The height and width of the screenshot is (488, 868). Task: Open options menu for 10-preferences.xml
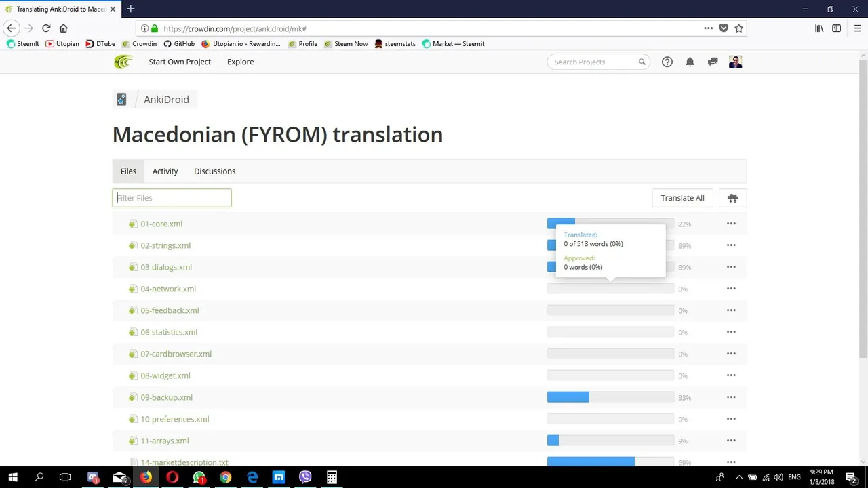click(x=731, y=419)
